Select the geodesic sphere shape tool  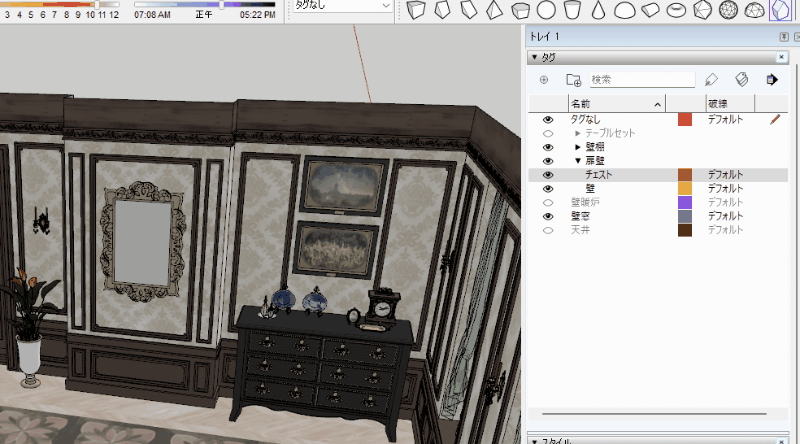point(728,10)
